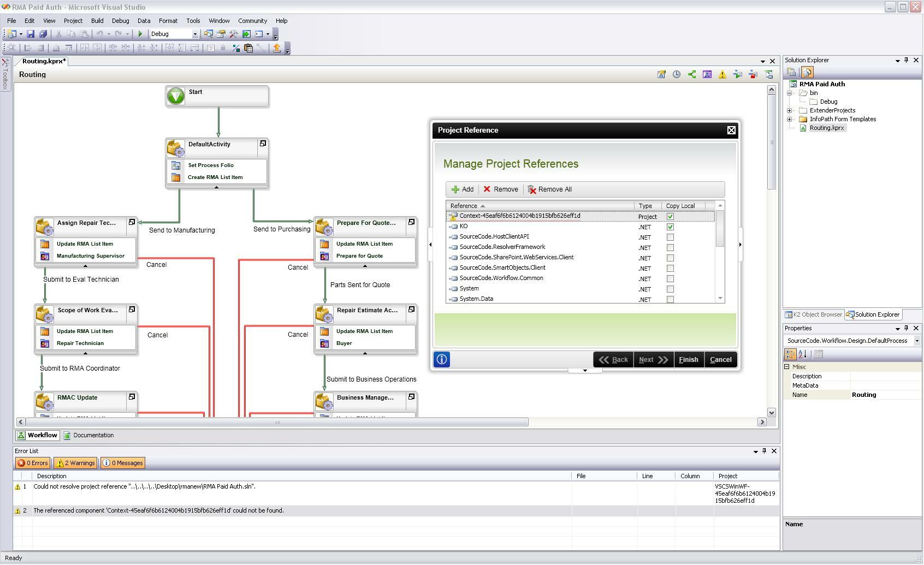This screenshot has width=924, height=565.
Task: Click the canvas vertical scrollbar thumb
Action: tap(772, 142)
